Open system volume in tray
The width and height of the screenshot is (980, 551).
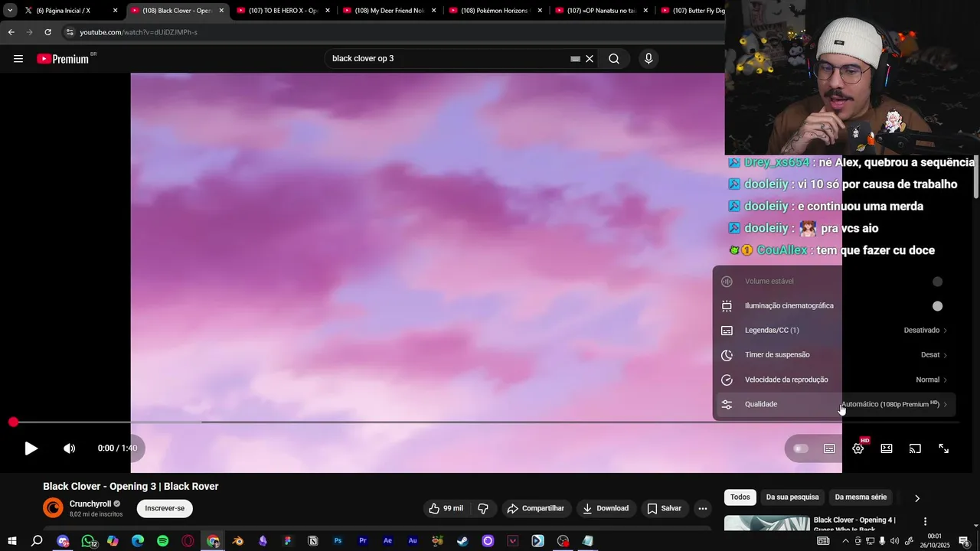(x=895, y=541)
